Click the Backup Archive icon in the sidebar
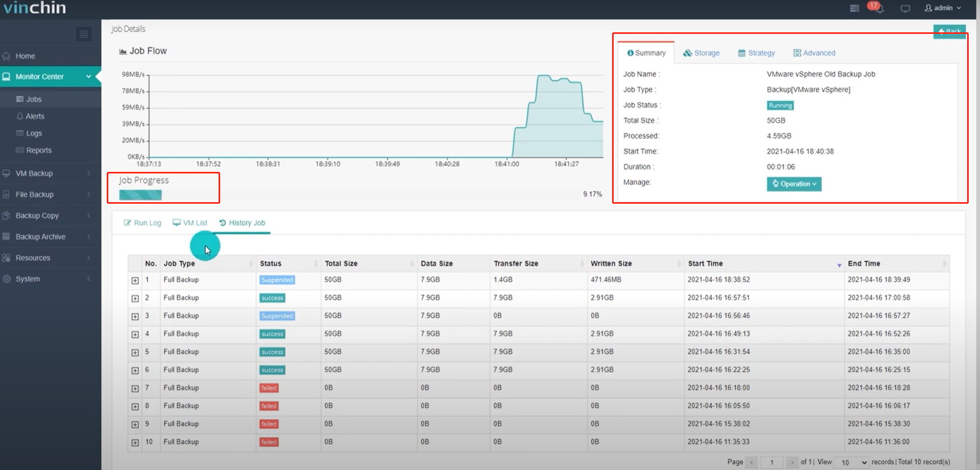The height and width of the screenshot is (470, 980). (x=6, y=237)
